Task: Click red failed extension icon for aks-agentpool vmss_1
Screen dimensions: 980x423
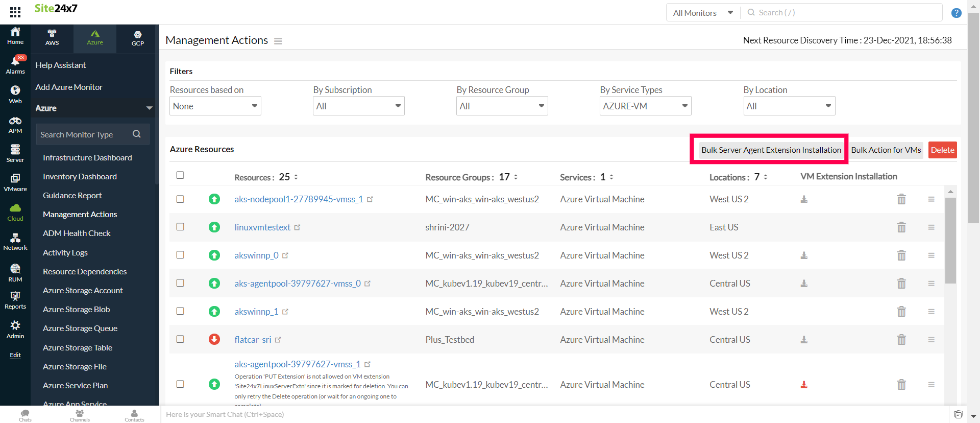Action: [804, 385]
